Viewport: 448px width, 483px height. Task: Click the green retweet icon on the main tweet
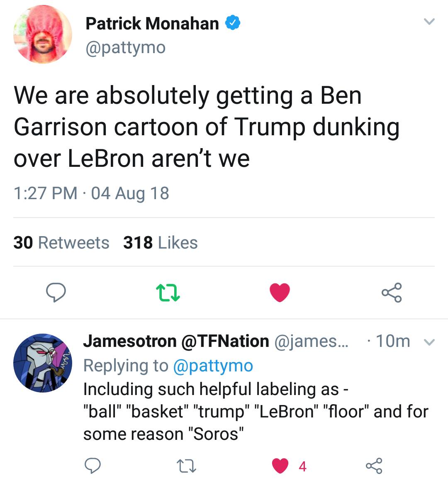coord(168,293)
